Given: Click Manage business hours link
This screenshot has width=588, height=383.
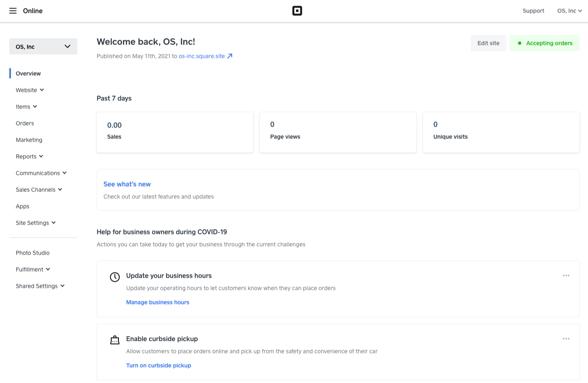Looking at the screenshot, I should 158,302.
